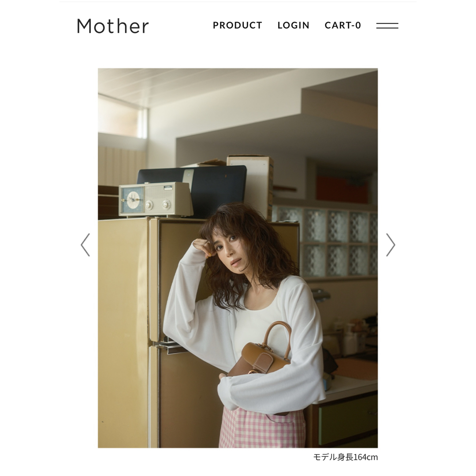Click the cardboard box atop the refrigerator

[250, 185]
